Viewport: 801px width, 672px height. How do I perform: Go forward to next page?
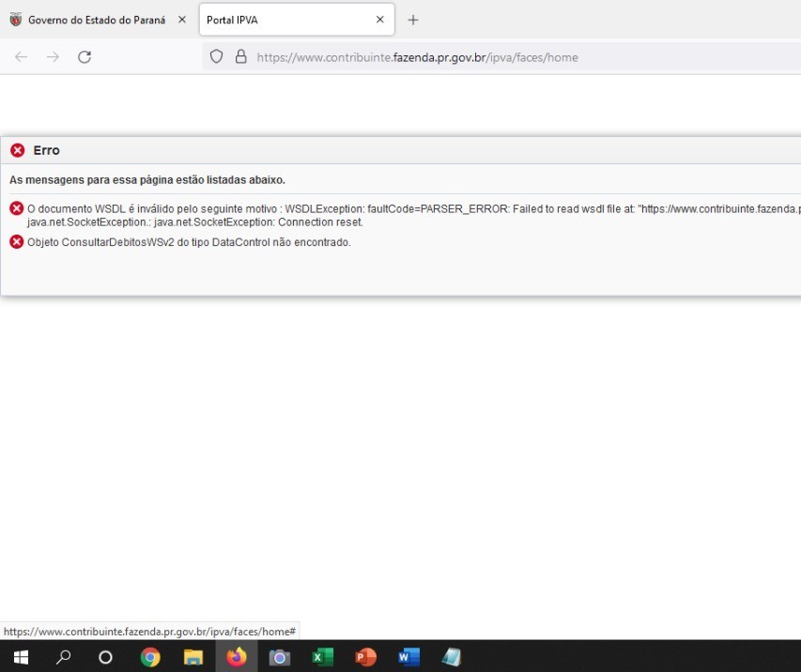coord(53,56)
